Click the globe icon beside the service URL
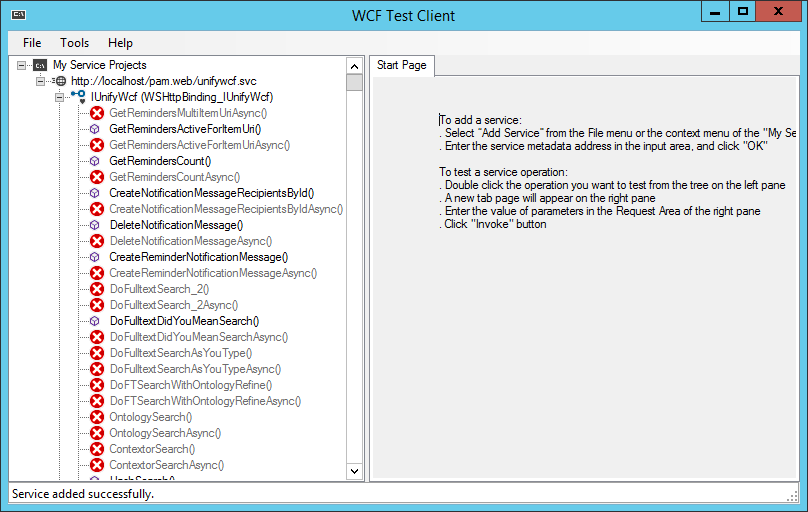This screenshot has width=808, height=512. click(x=60, y=81)
